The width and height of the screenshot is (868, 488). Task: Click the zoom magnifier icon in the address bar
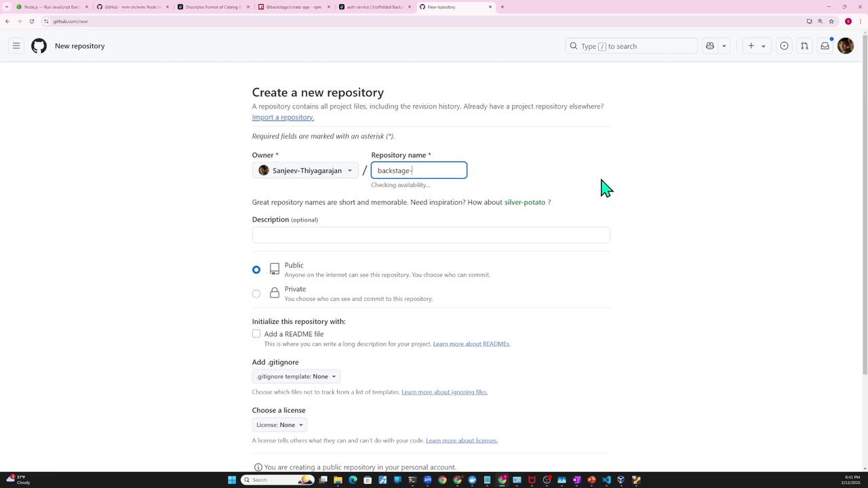(821, 21)
